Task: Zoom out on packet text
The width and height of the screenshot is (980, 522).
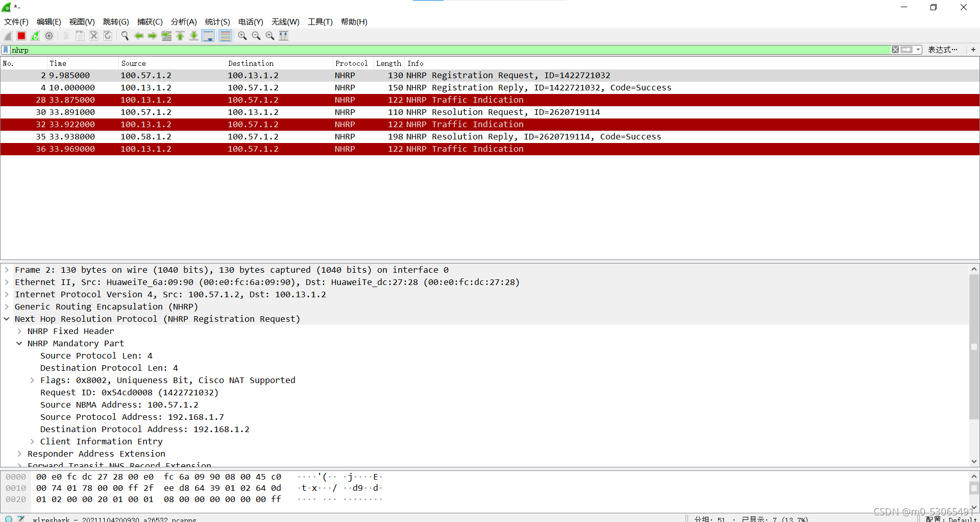Action: [x=256, y=36]
